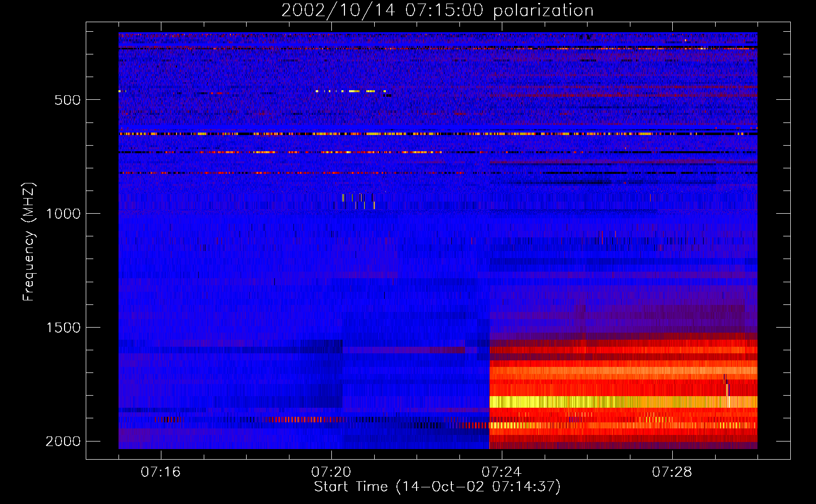This screenshot has height=504, width=816.
Task: Click the bright yellow emission band near 1800 MHz
Action: tap(623, 402)
